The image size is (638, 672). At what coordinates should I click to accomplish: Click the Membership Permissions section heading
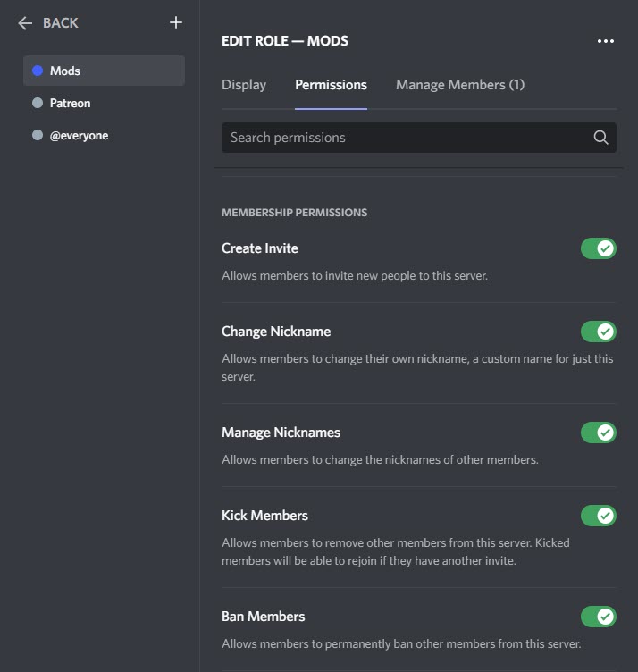(294, 213)
